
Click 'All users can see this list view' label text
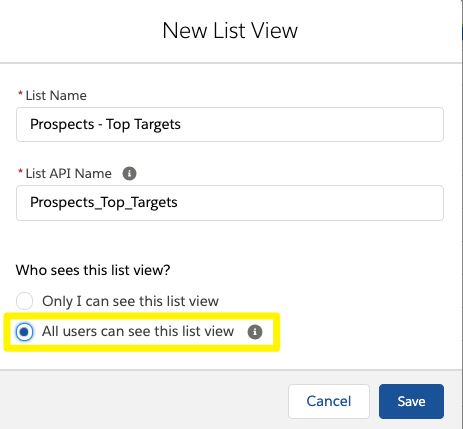(138, 331)
